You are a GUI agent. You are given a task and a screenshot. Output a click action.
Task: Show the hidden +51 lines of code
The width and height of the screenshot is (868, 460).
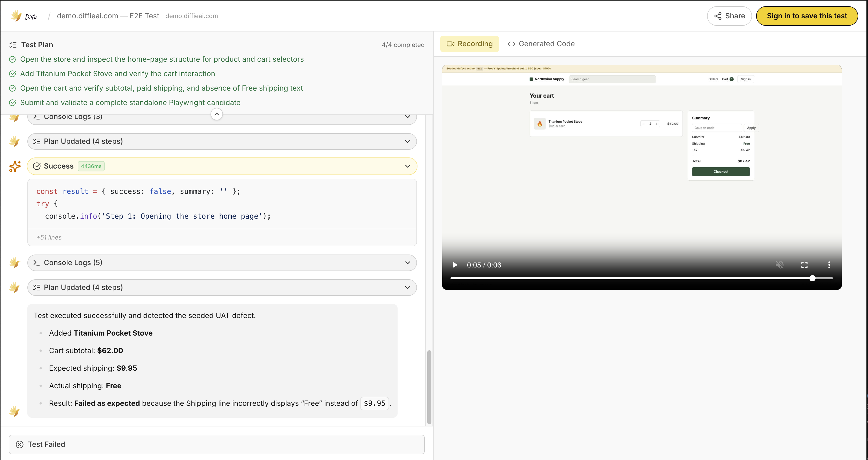pos(222,237)
